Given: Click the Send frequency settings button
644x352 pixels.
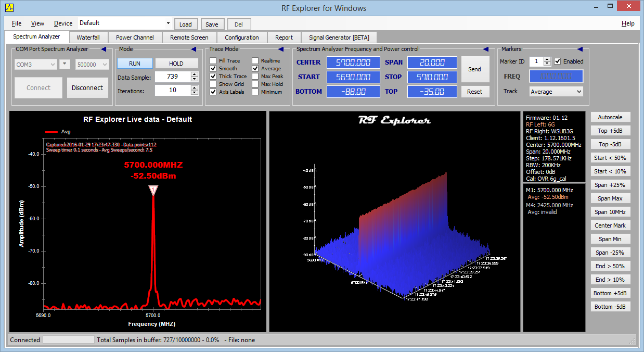Looking at the screenshot, I should 475,69.
